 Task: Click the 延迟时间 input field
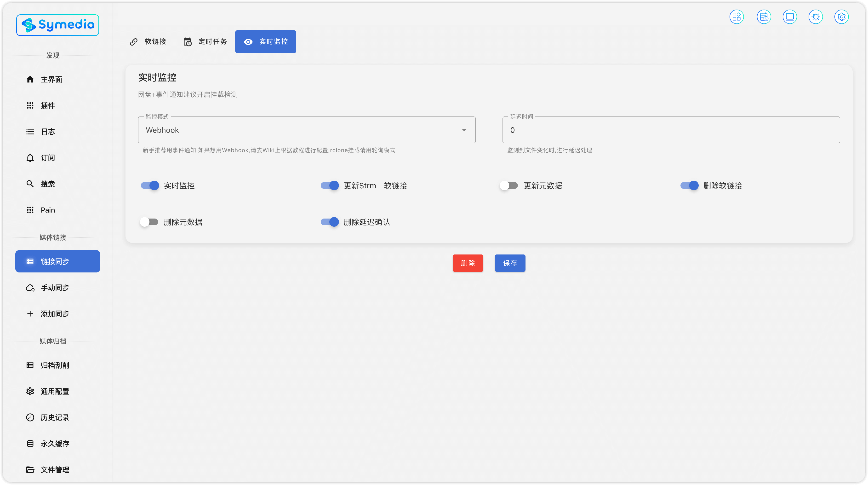(x=671, y=130)
